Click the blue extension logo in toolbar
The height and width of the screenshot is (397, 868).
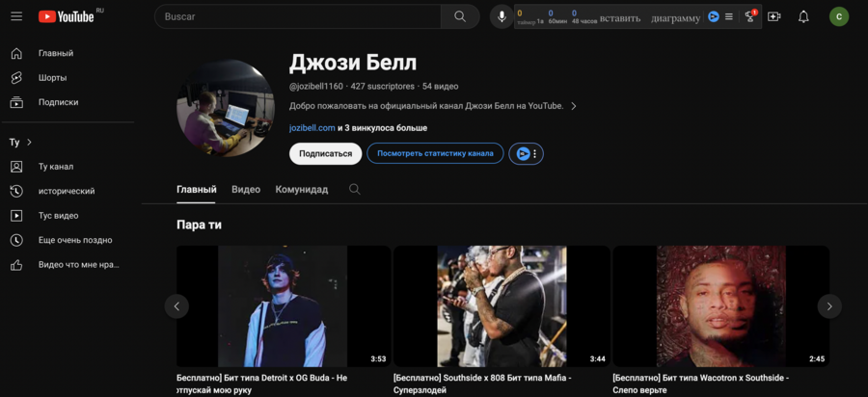click(x=714, y=17)
